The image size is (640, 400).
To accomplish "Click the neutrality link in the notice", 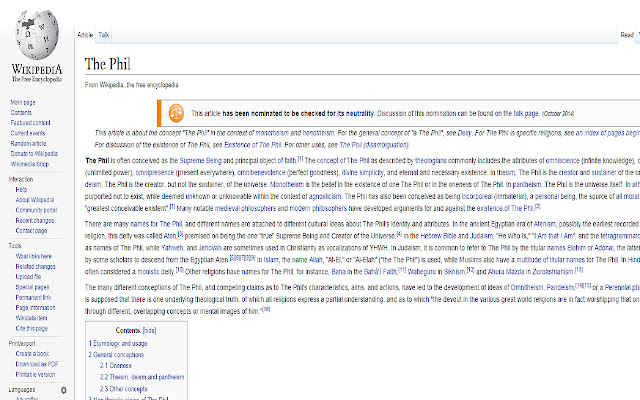I will pyautogui.click(x=360, y=113).
